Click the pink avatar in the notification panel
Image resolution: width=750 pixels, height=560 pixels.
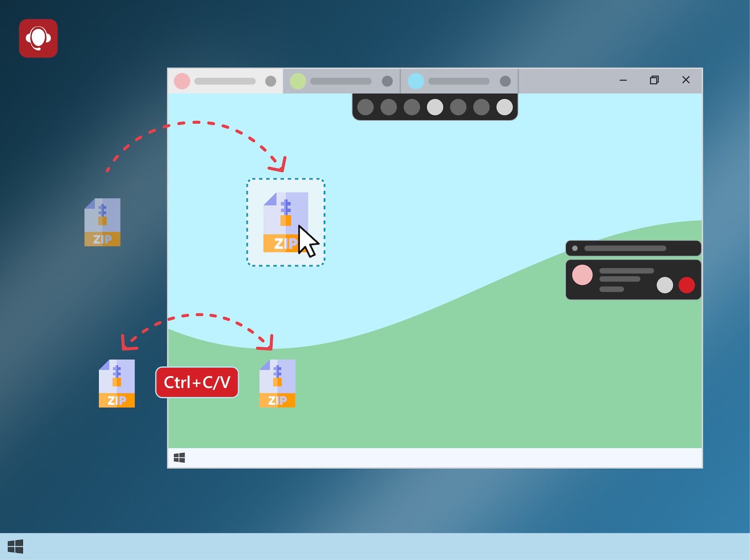point(582,275)
